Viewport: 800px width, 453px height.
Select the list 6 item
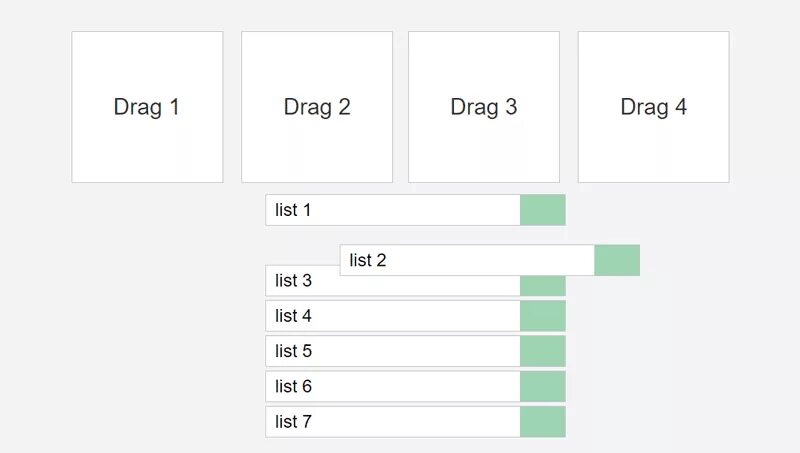coord(392,386)
